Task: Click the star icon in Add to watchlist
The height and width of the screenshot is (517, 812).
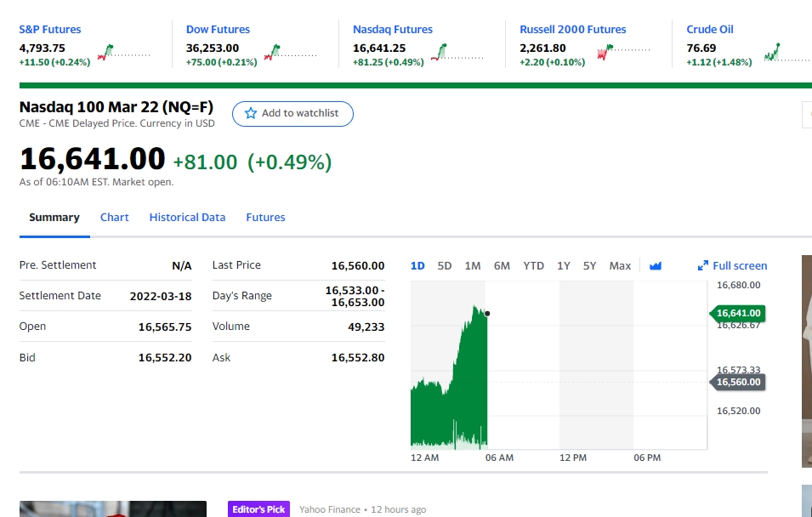Action: click(x=251, y=113)
